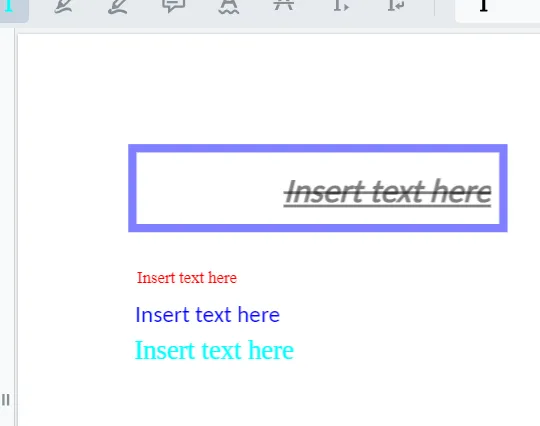Select the purple text box border
The width and height of the screenshot is (540, 426).
click(318, 148)
